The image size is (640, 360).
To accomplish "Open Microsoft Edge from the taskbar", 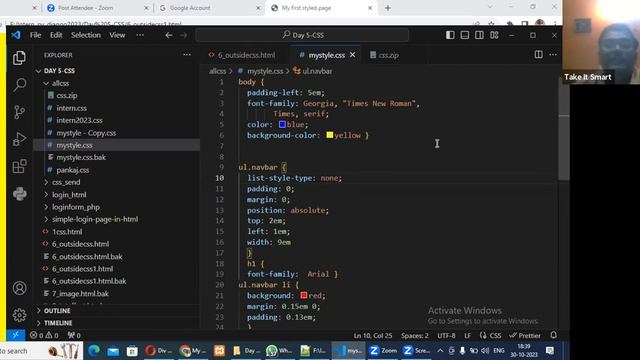I will tap(94, 351).
